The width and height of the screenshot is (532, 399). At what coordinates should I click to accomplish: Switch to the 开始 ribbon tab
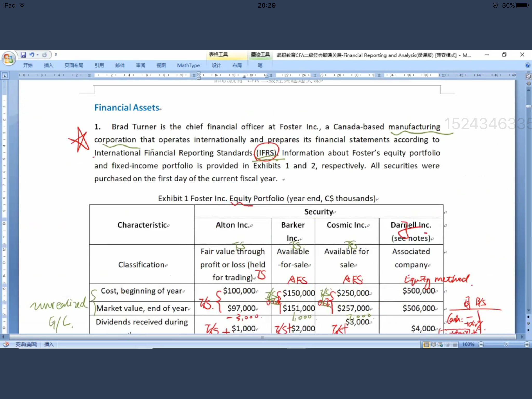28,65
